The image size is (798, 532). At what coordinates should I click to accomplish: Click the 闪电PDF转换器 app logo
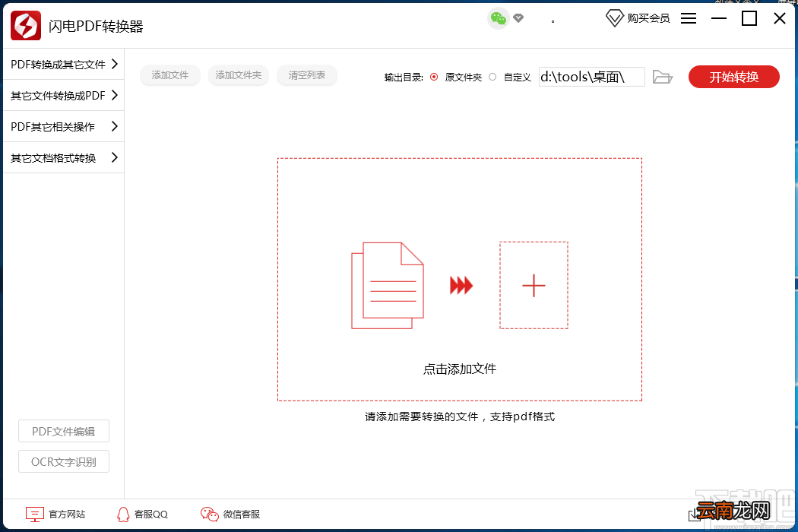coord(25,25)
